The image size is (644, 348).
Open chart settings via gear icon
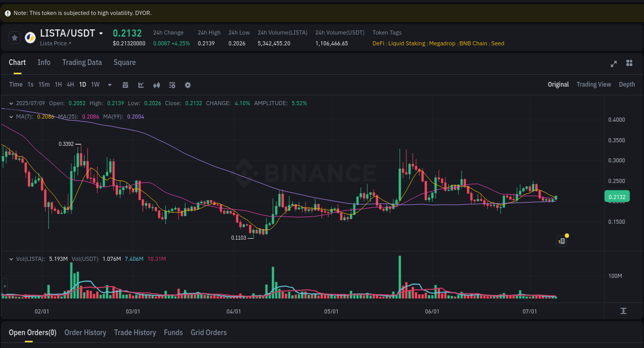[188, 85]
